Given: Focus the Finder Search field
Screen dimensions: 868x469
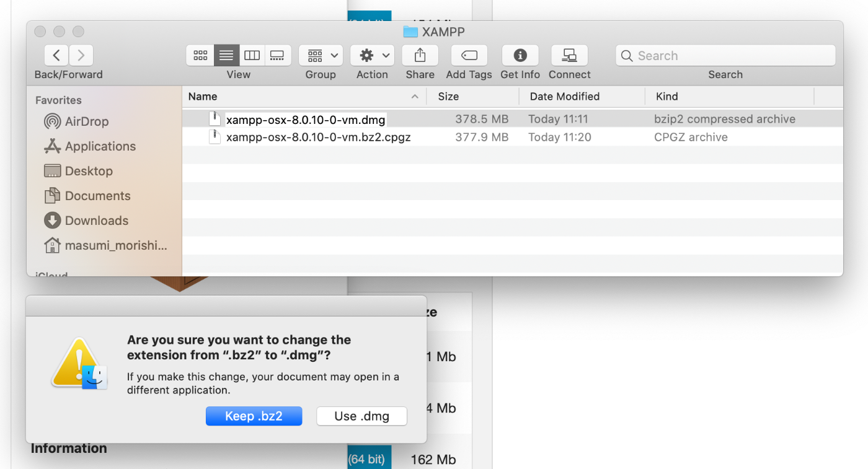Looking at the screenshot, I should tap(725, 55).
